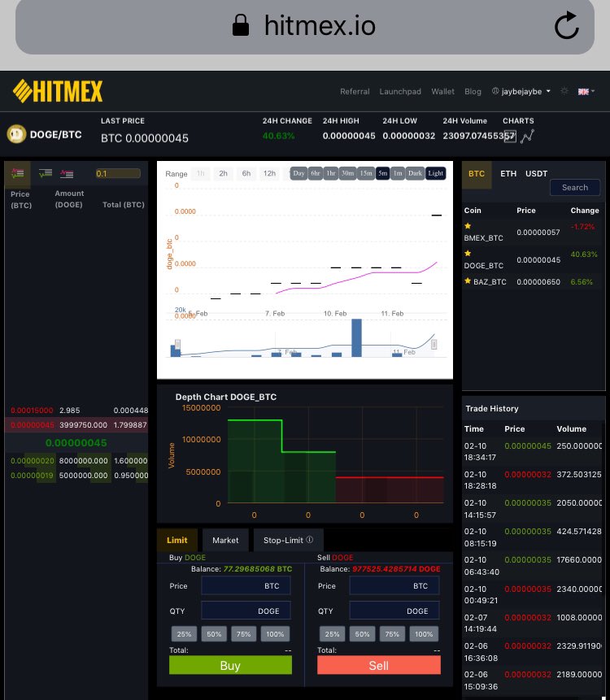The height and width of the screenshot is (700, 610).
Task: Open the Referral link
Action: click(355, 92)
